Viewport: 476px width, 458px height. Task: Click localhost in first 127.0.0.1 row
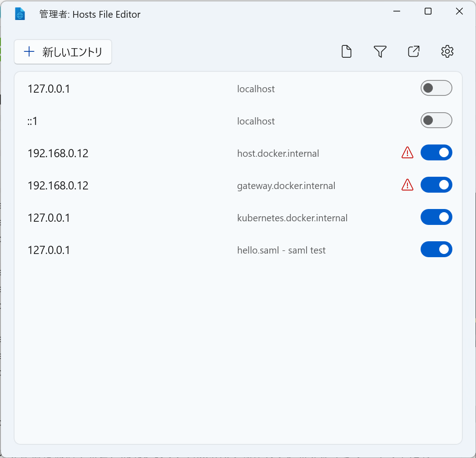pyautogui.click(x=256, y=89)
